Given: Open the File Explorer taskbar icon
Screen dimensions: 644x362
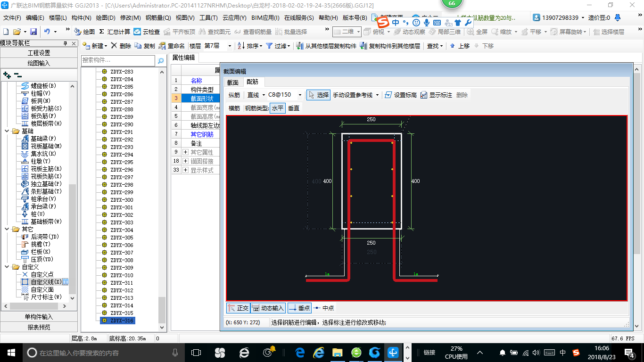Looking at the screenshot, I should pos(337,352).
